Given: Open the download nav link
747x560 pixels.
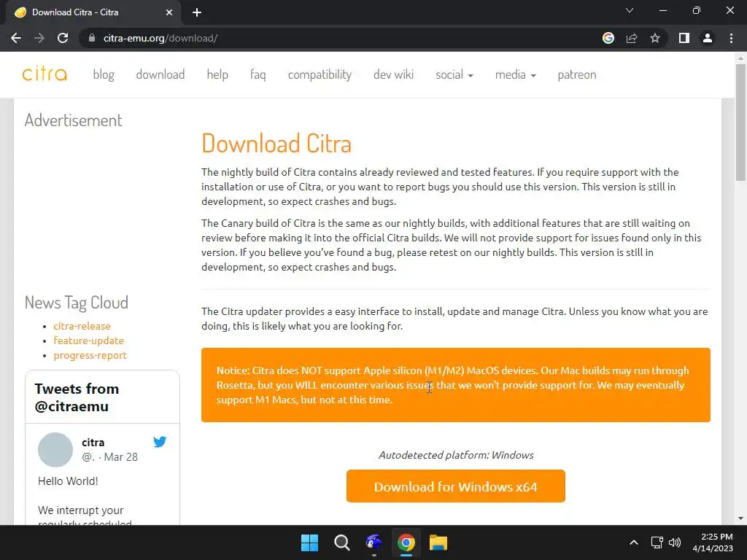Looking at the screenshot, I should point(160,75).
